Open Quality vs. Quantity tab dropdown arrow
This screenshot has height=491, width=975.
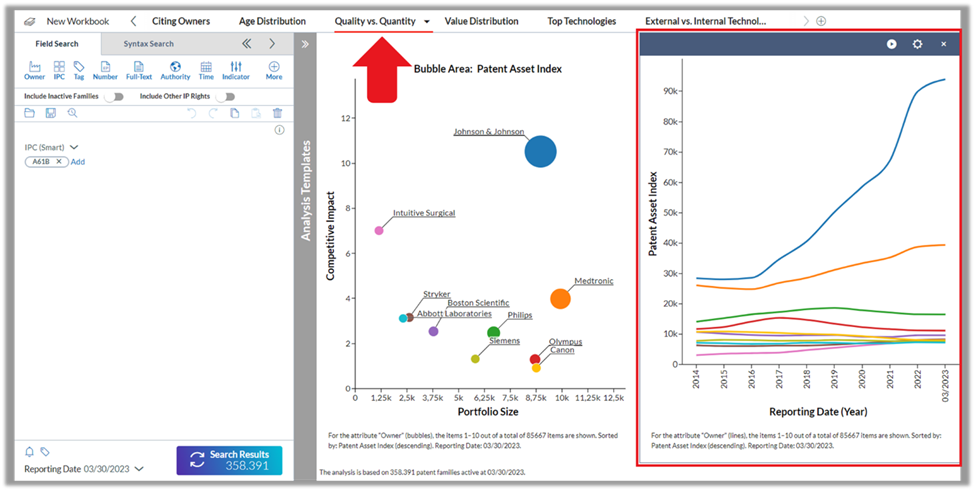(427, 21)
